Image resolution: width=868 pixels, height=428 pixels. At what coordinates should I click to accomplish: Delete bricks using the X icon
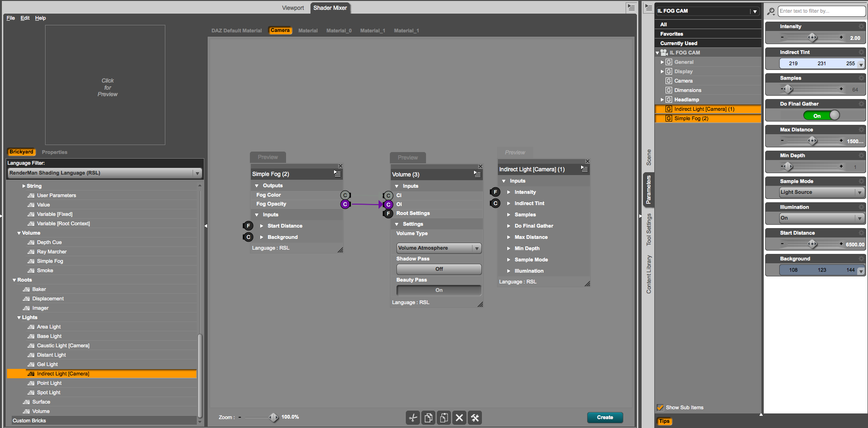459,417
